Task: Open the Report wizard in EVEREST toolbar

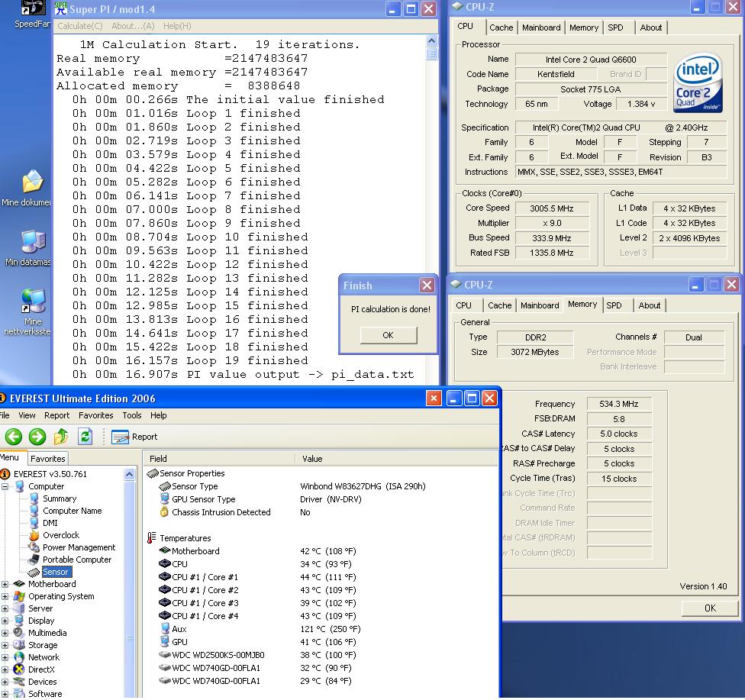Action: click(x=134, y=437)
